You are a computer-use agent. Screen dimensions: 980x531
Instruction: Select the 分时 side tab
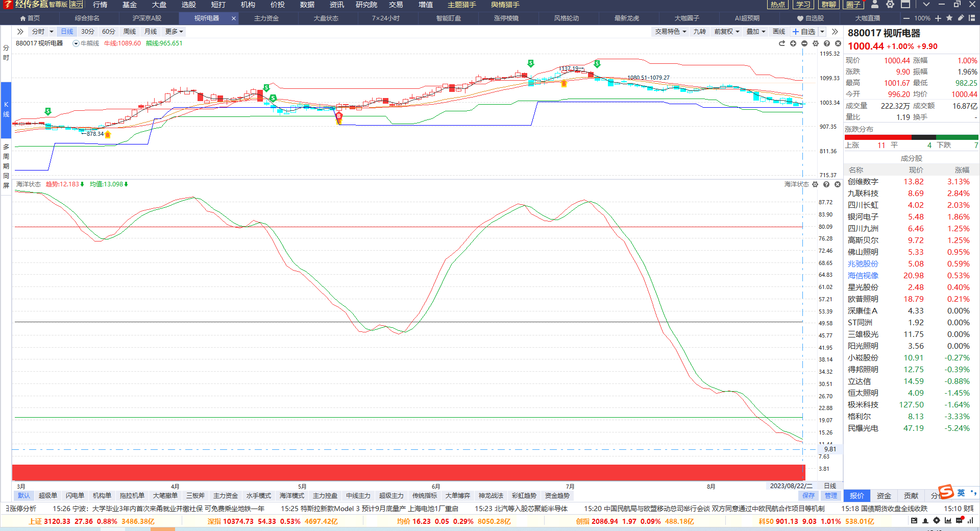(6, 53)
